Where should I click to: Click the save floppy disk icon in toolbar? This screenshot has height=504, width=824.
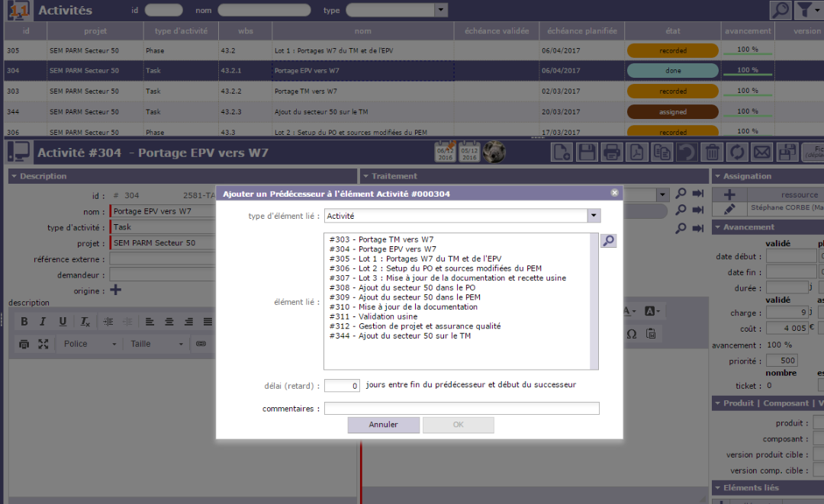[587, 152]
